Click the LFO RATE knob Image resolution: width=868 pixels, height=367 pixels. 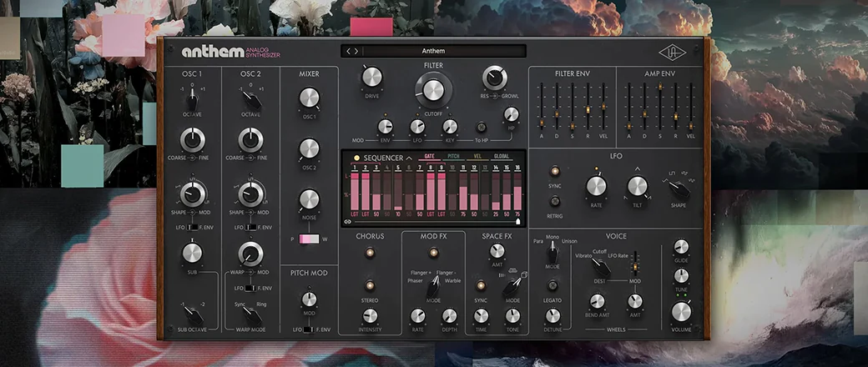point(596,186)
